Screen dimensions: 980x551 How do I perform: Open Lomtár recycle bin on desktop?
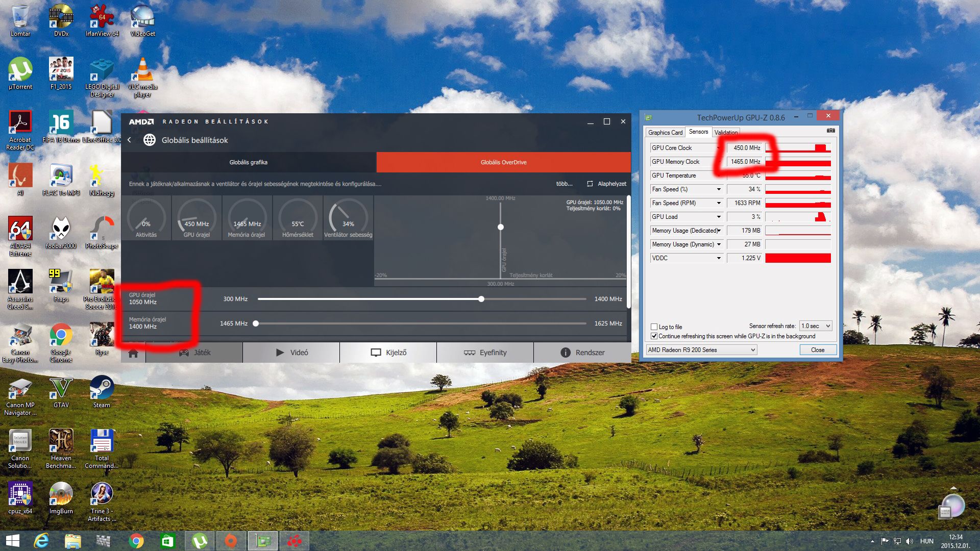(x=20, y=21)
